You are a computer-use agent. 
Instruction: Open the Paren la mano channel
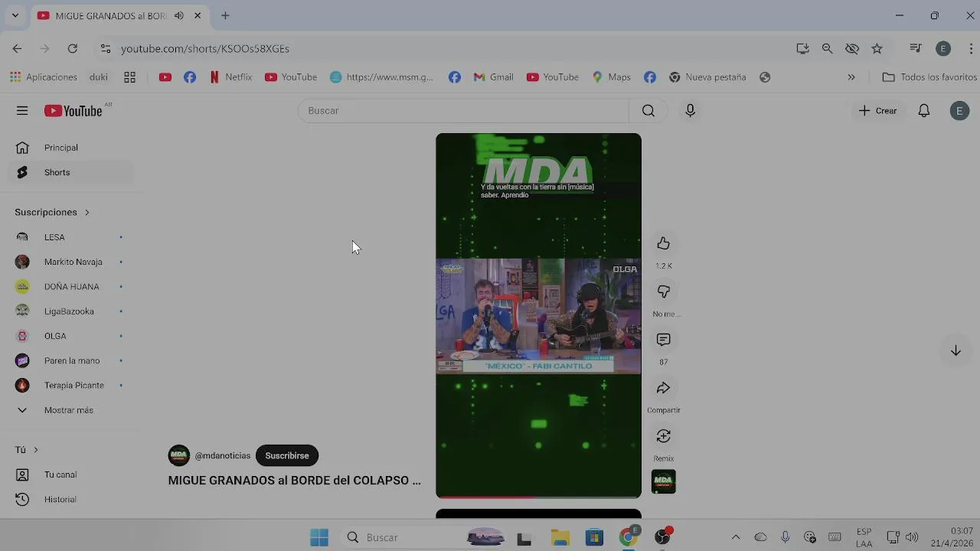(x=70, y=360)
